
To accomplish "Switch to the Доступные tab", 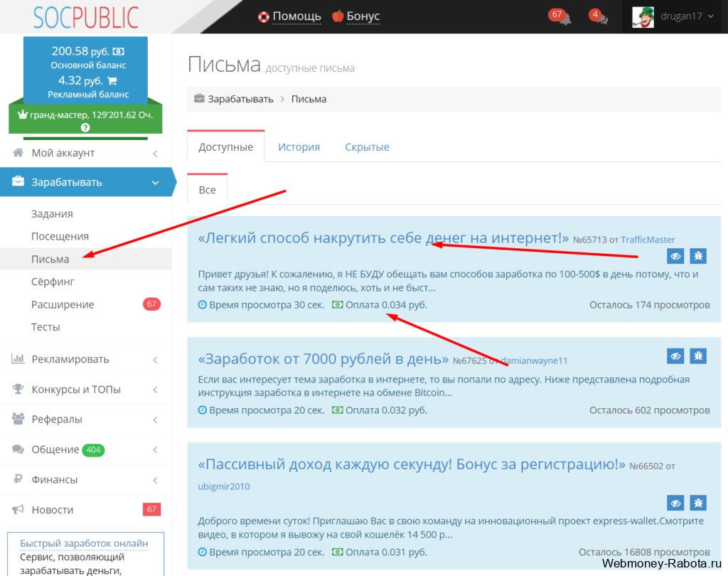I will point(225,146).
